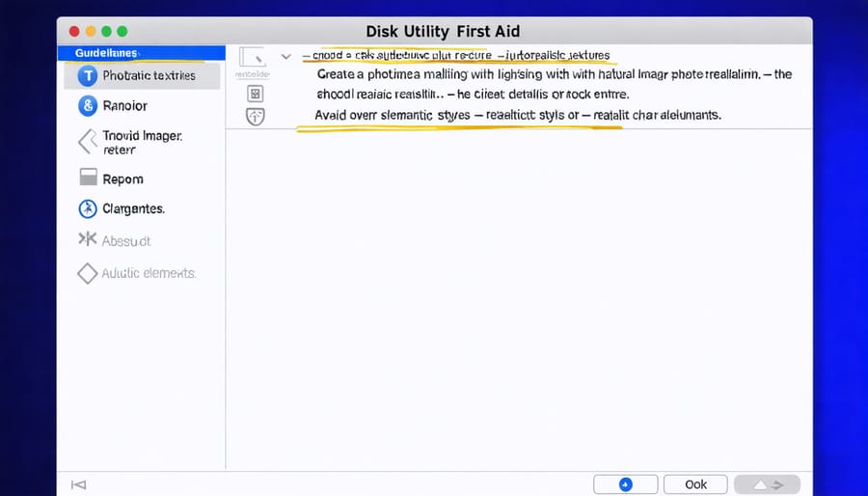Click the skip-to-start icon in bottom-left corner
Viewport: 868px width, 496px height.
pos(79,485)
